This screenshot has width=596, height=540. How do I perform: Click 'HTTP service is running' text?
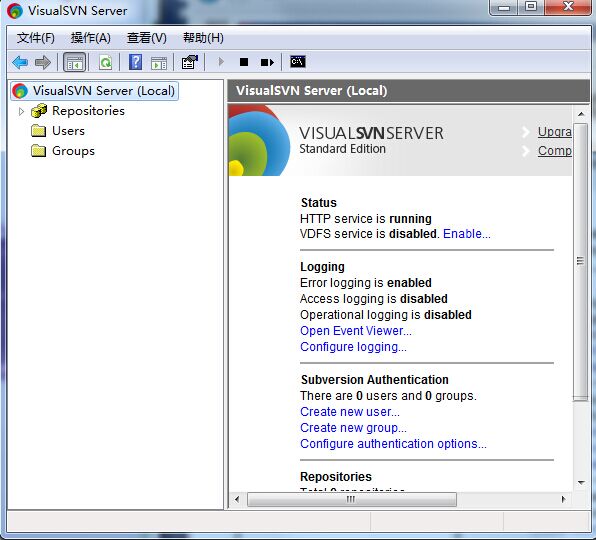pos(366,219)
